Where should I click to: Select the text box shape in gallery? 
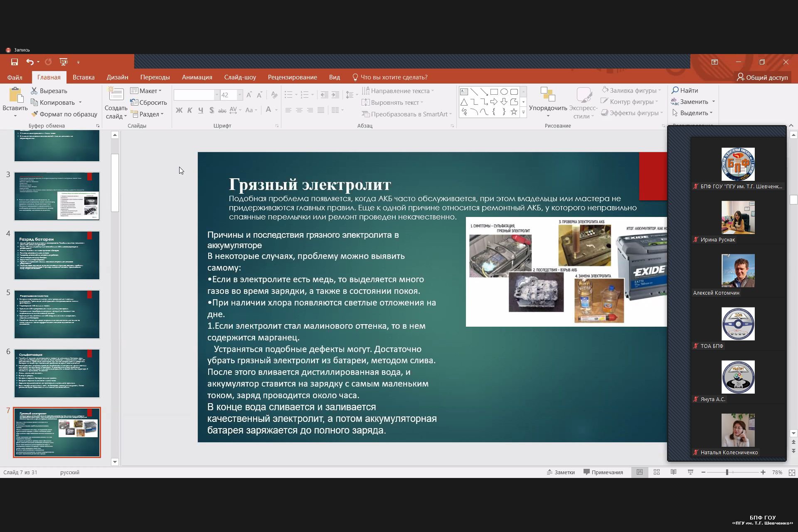pos(464,92)
